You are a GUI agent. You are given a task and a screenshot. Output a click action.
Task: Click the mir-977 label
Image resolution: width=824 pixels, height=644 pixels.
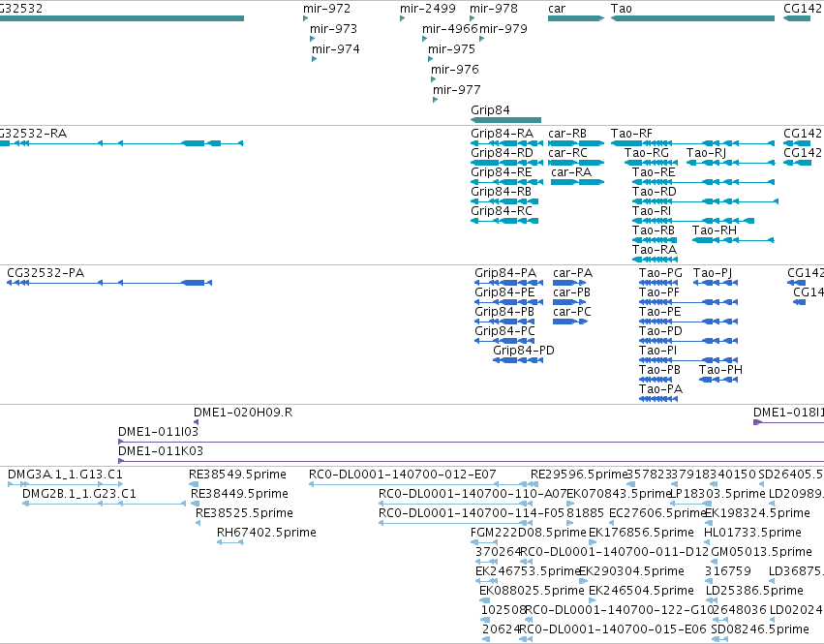click(x=457, y=89)
